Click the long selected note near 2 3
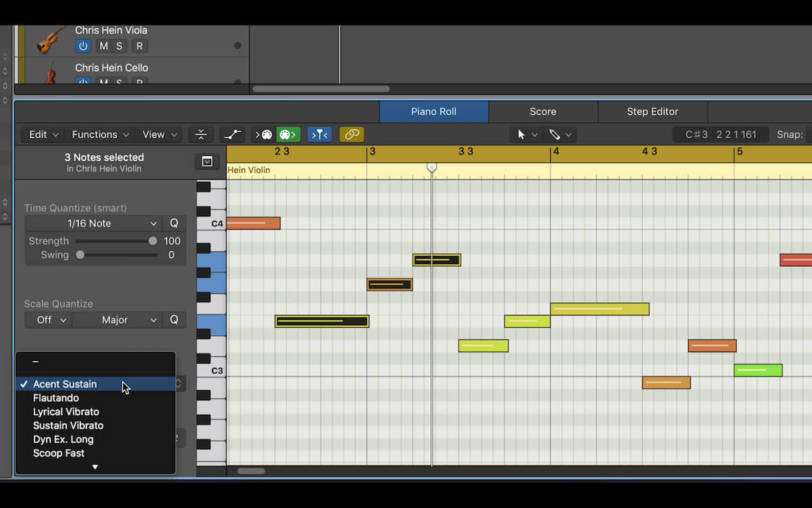 point(322,321)
